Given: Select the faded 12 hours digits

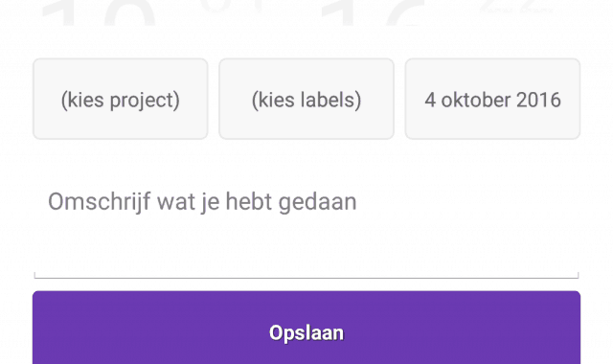Looking at the screenshot, I should (x=373, y=12).
